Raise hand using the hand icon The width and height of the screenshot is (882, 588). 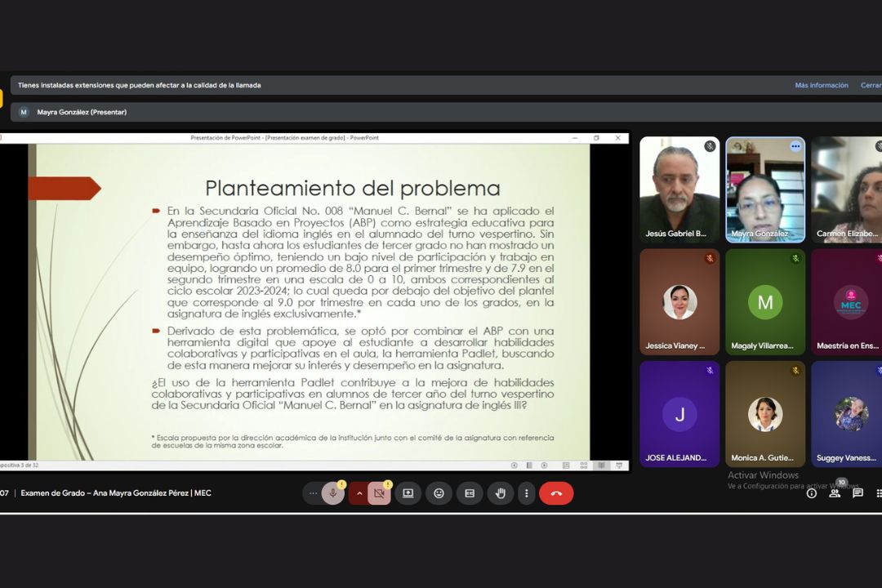coord(501,493)
